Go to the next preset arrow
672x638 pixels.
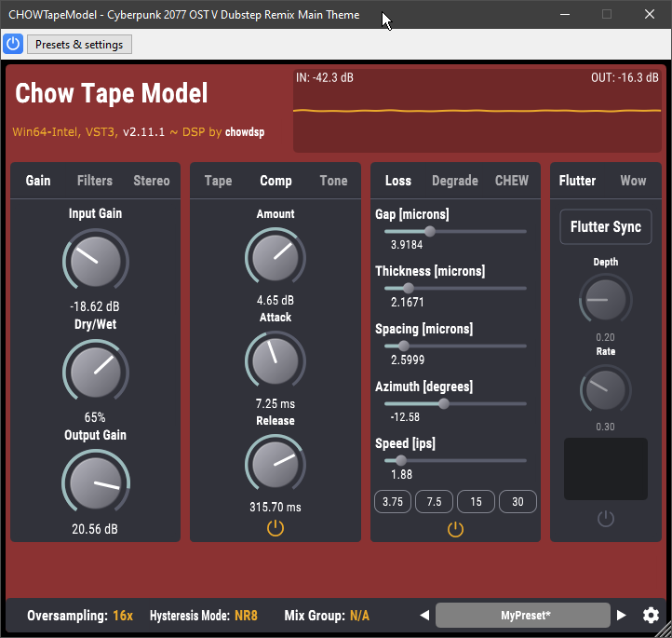click(x=621, y=616)
